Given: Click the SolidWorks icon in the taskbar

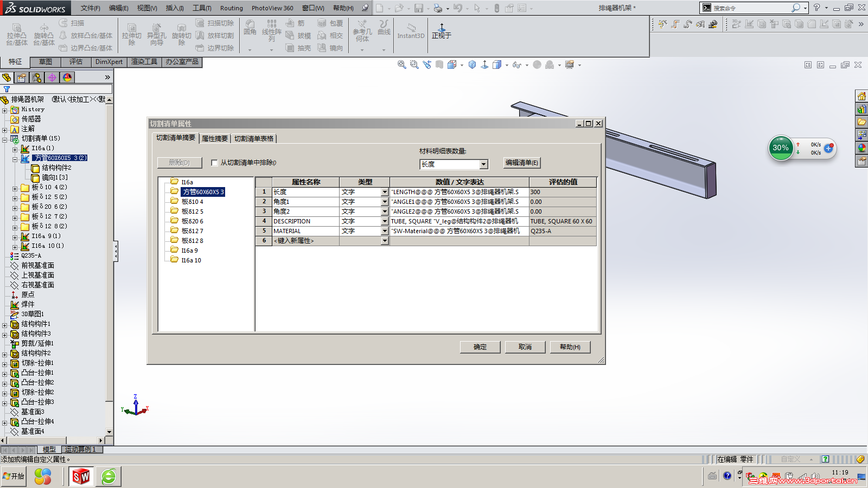Looking at the screenshot, I should pyautogui.click(x=81, y=477).
